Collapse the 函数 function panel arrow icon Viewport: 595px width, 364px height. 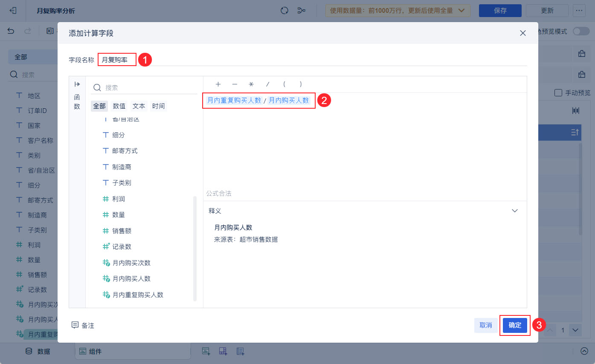(x=77, y=84)
